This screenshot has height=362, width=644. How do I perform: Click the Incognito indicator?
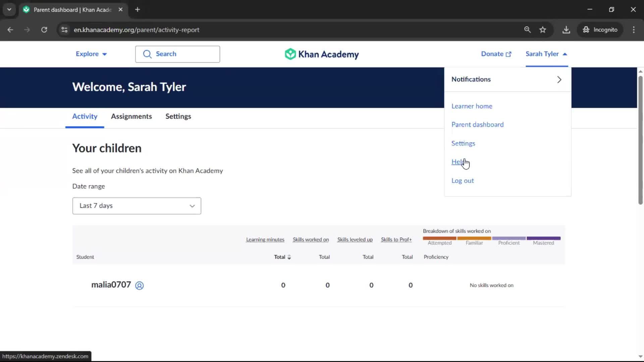(x=600, y=30)
